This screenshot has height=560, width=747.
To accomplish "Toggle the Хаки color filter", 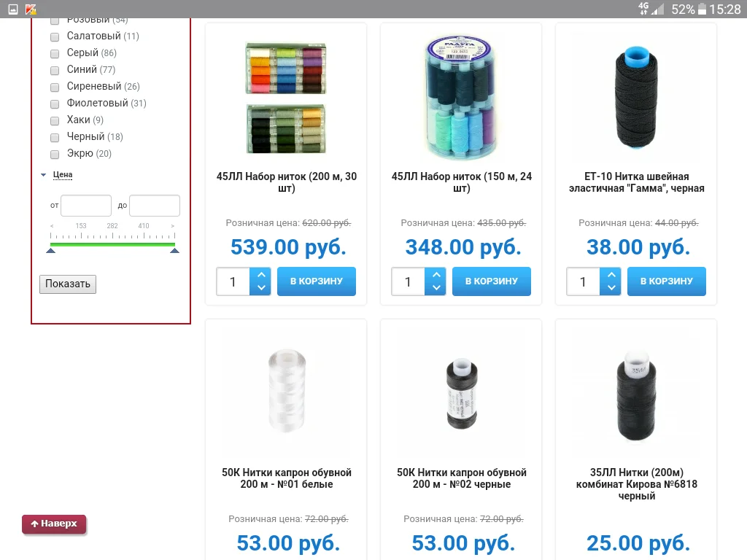I will point(55,120).
